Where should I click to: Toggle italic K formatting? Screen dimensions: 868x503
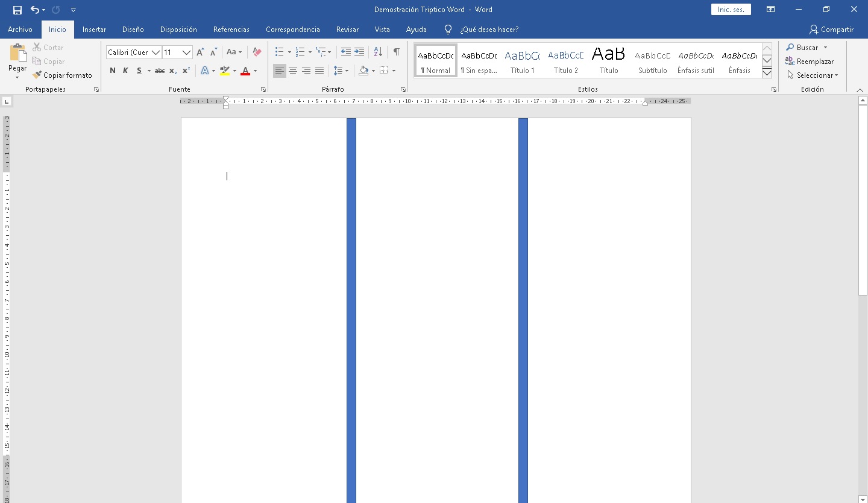click(x=125, y=71)
